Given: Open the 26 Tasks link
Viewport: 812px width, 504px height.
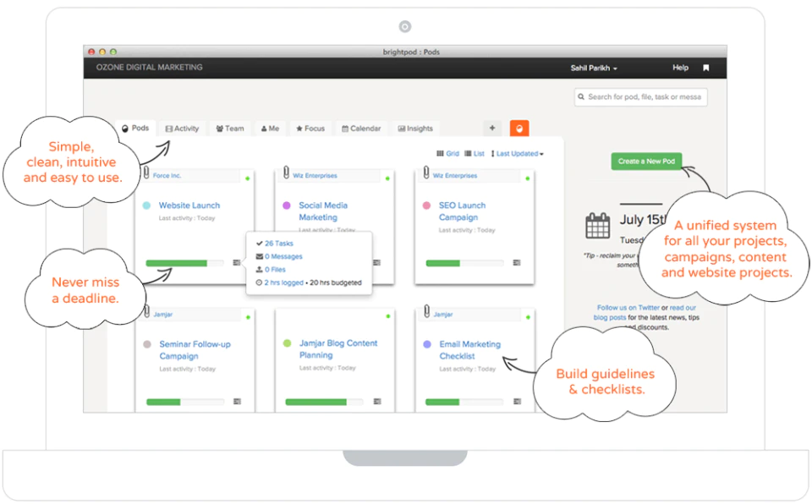Looking at the screenshot, I should 278,244.
